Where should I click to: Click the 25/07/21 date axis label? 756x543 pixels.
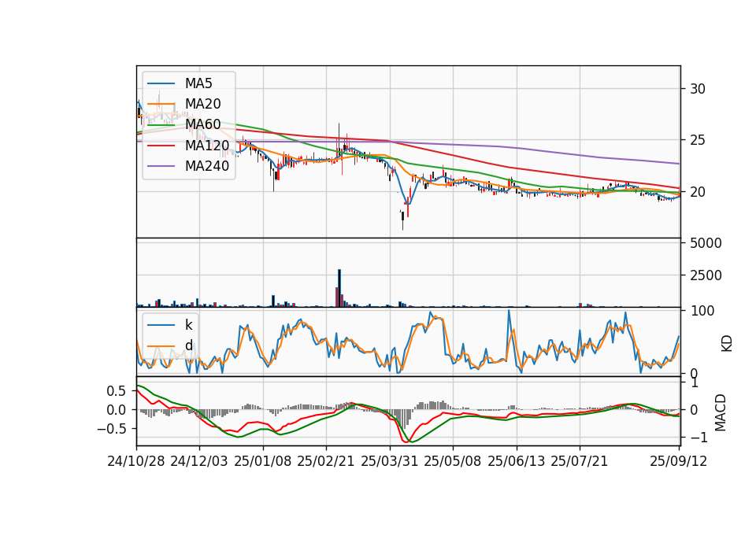pos(580,461)
